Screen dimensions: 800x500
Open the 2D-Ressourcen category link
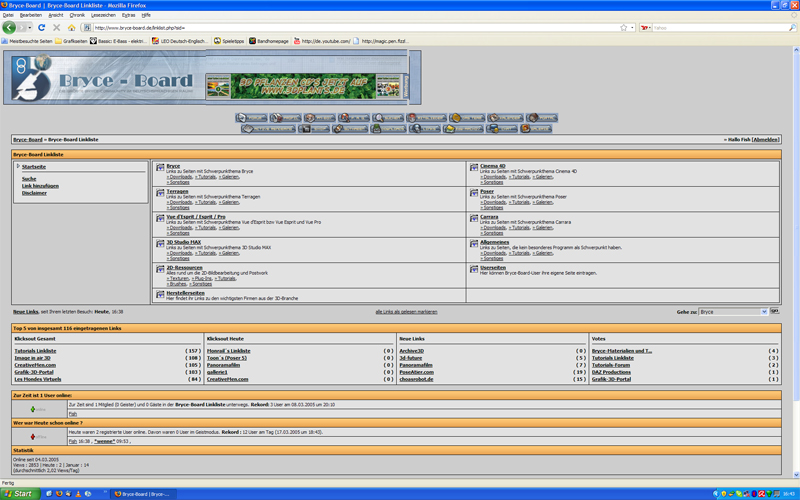[184, 267]
